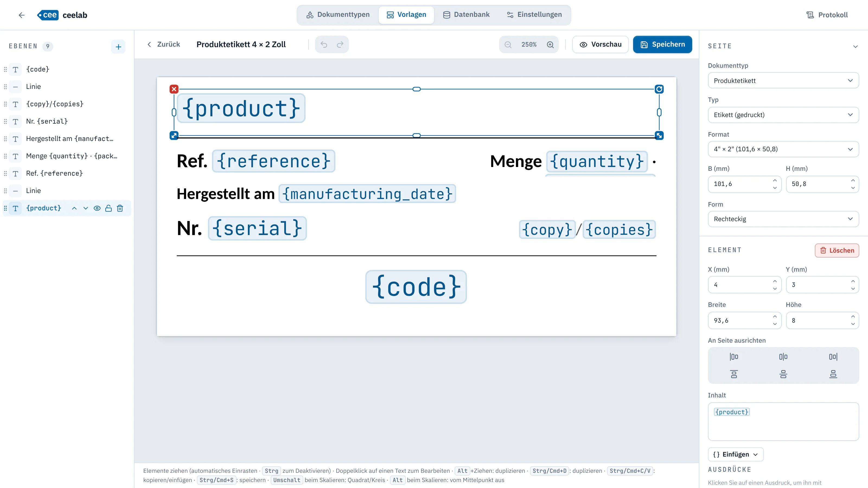This screenshot has width=868, height=488.
Task: Switch to Einstellungen tab
Action: click(x=534, y=15)
